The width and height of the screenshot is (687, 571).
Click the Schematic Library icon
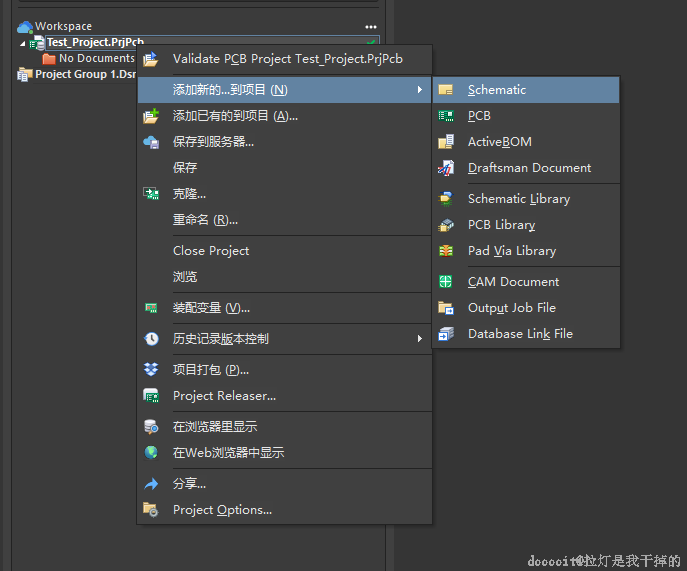446,199
